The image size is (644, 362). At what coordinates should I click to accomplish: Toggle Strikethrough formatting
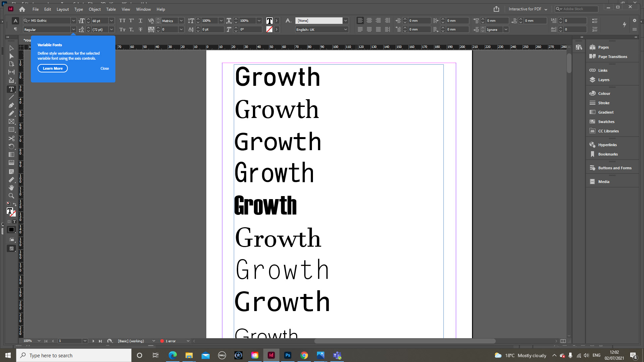[x=141, y=30]
